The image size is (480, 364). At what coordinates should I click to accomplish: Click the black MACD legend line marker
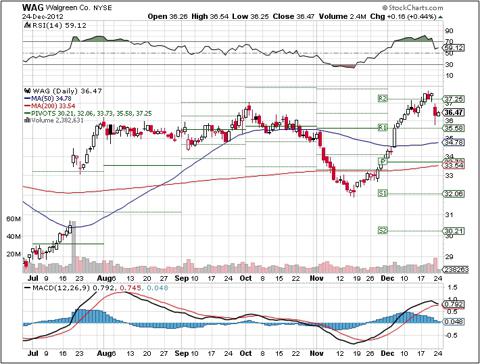tap(27, 287)
